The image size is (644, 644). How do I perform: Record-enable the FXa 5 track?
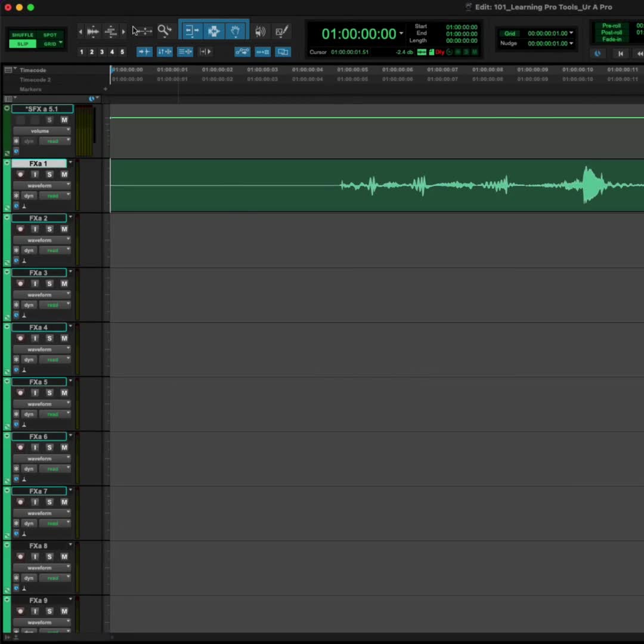coord(20,393)
